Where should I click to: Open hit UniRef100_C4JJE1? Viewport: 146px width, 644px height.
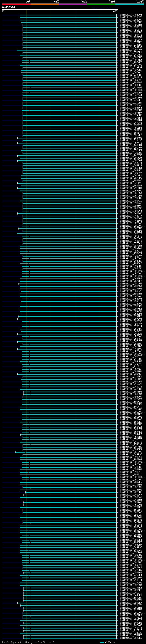[x=131, y=595]
